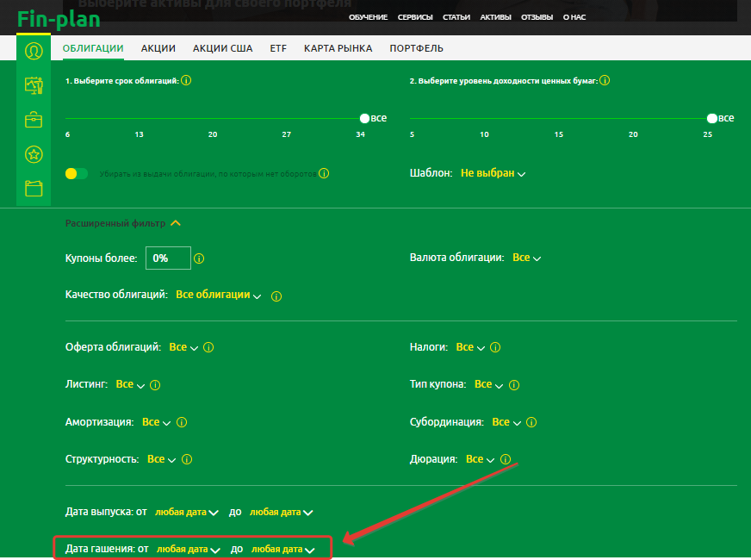Open the user profile icon in sidebar
The width and height of the screenshot is (751, 560).
[34, 51]
